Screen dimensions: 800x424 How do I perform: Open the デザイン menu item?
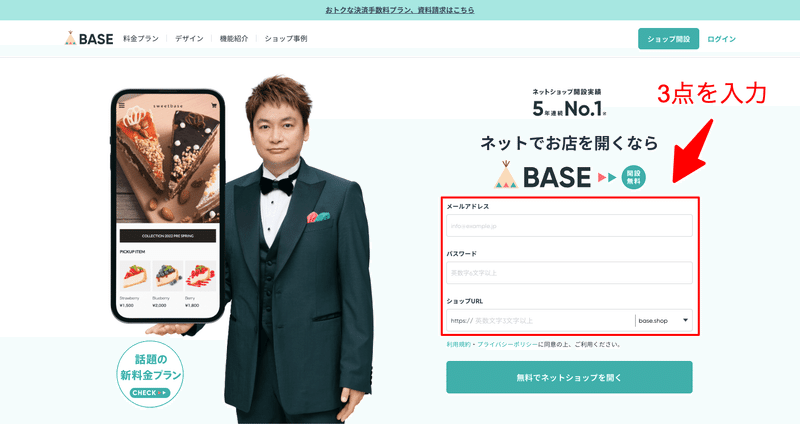pos(189,39)
